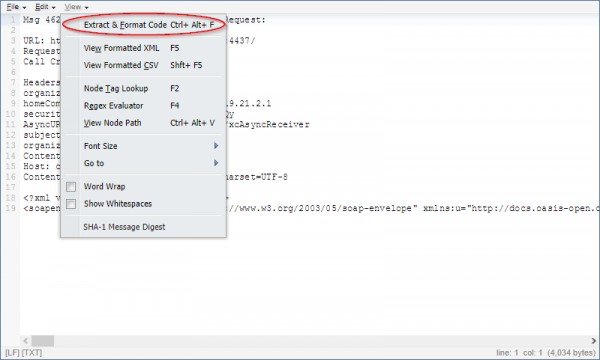Viewport: 600px width, 360px height.
Task: Choose Extract & Format Code
Action: tap(143, 25)
